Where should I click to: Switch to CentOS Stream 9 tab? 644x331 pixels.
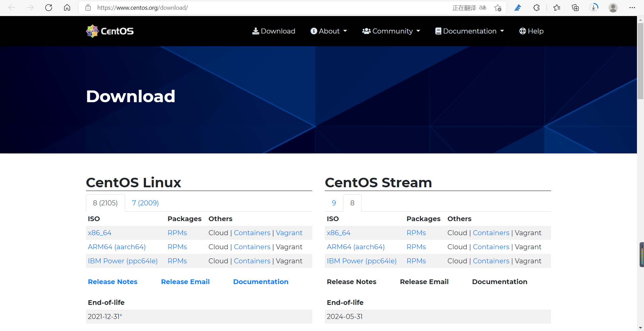[334, 203]
